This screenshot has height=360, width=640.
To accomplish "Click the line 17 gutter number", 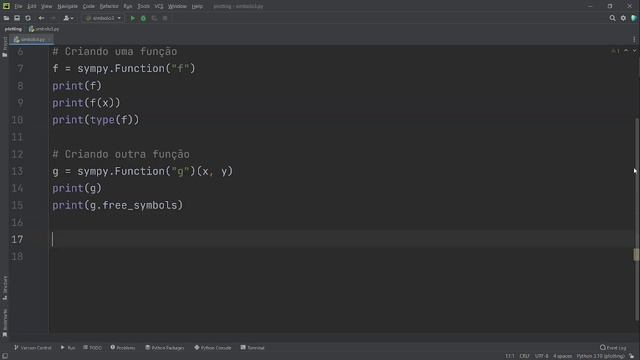I will click(x=17, y=240).
